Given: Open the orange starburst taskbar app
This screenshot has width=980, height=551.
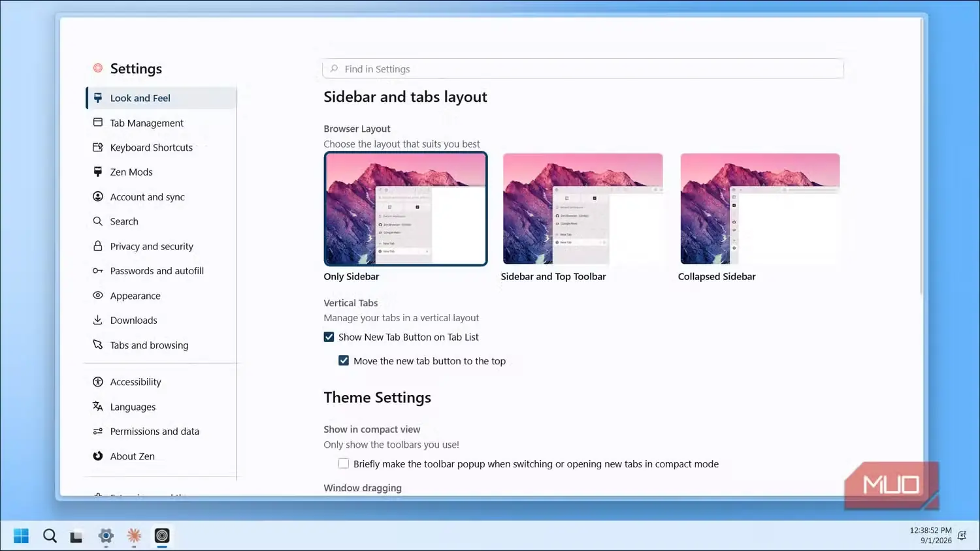Looking at the screenshot, I should pos(134,536).
